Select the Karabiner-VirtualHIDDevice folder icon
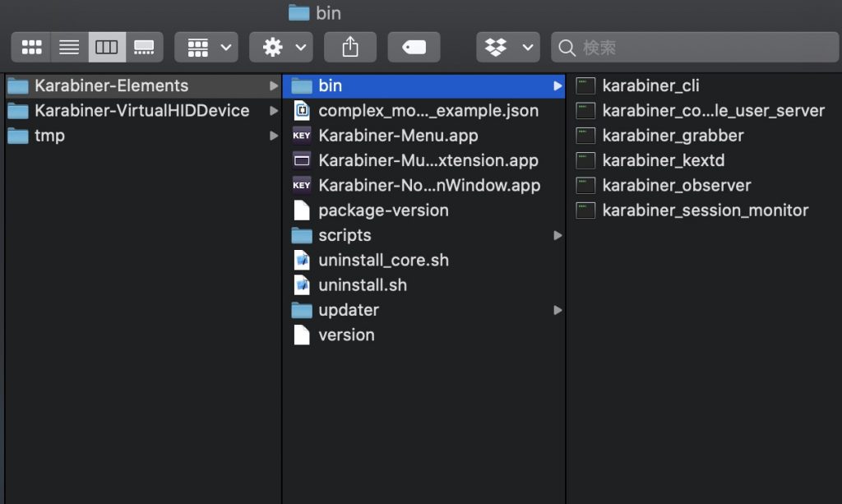Screen dimensions: 842x504 (18, 110)
